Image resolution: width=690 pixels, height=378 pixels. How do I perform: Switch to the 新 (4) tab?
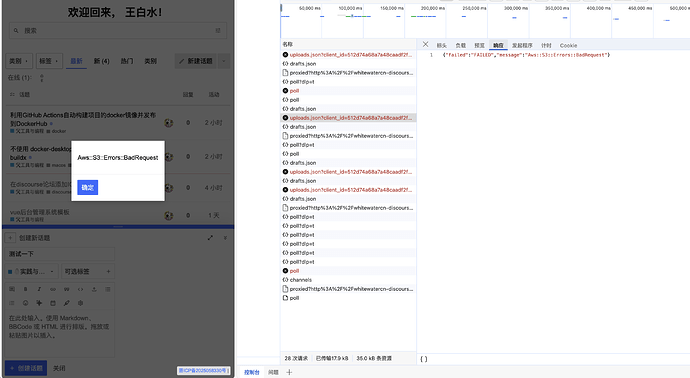[102, 61]
